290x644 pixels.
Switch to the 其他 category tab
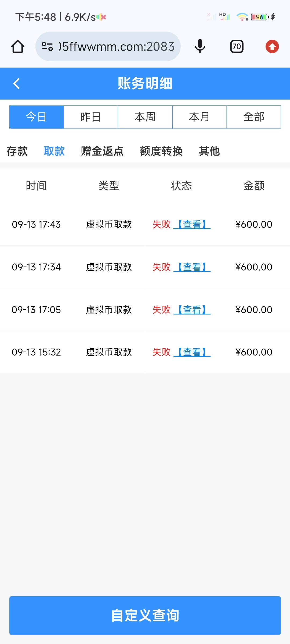click(209, 151)
